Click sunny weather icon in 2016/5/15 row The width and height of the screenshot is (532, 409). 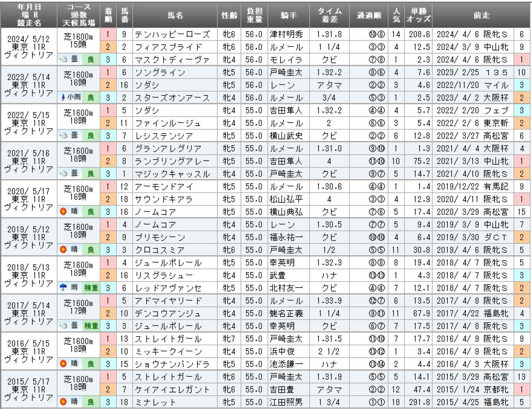63,364
